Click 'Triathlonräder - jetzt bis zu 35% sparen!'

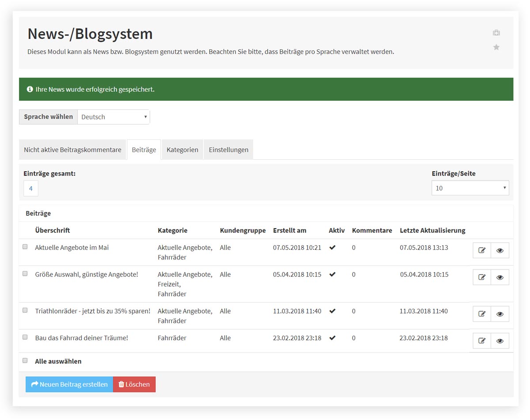coord(93,311)
